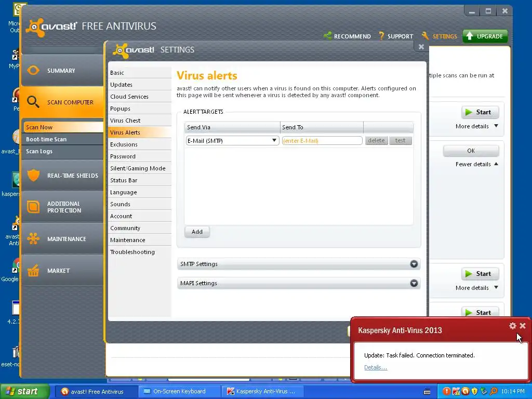The image size is (532, 399).
Task: Open the Password settings tab
Action: pyautogui.click(x=140, y=156)
